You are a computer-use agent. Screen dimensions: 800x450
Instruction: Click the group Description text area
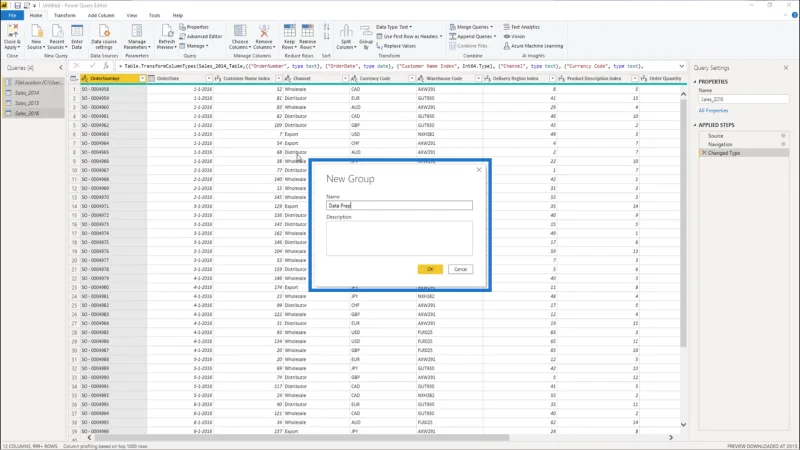399,238
